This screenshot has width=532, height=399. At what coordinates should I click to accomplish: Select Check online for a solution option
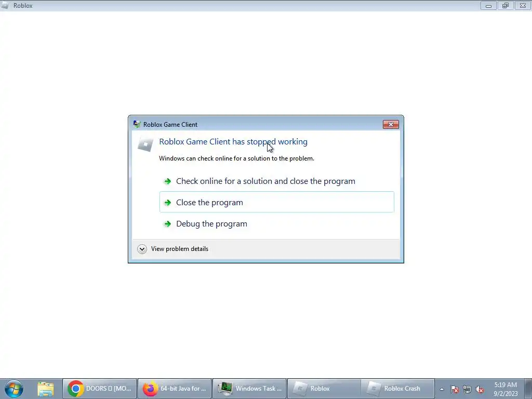(276, 181)
